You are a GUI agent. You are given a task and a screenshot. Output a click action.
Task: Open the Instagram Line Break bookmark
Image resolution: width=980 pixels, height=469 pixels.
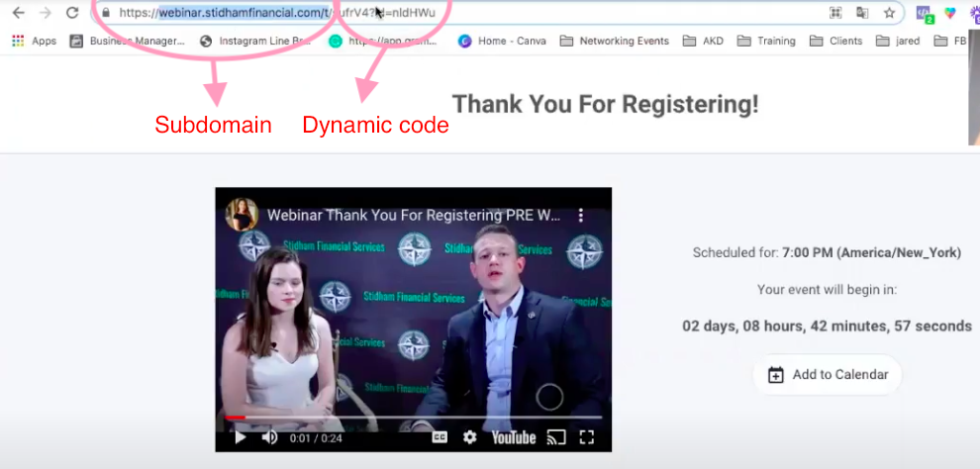[x=254, y=42]
